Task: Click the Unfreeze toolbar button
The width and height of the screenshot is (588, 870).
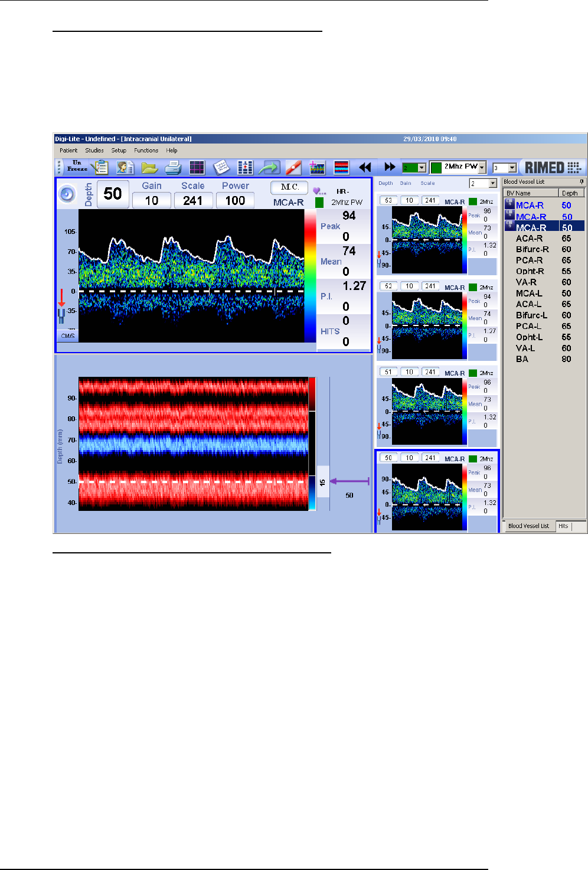Action: point(77,167)
